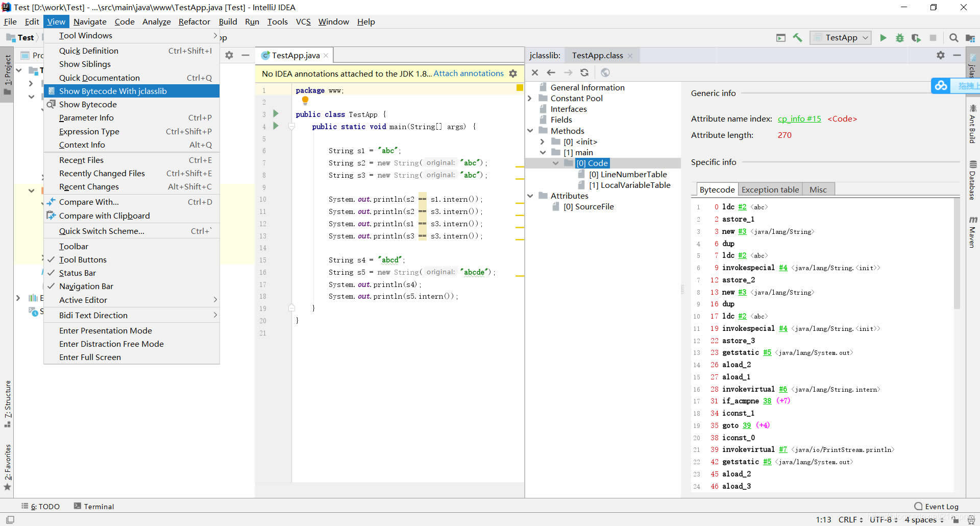The width and height of the screenshot is (980, 526).
Task: Go back in jclasslib with left arrow
Action: click(x=551, y=73)
